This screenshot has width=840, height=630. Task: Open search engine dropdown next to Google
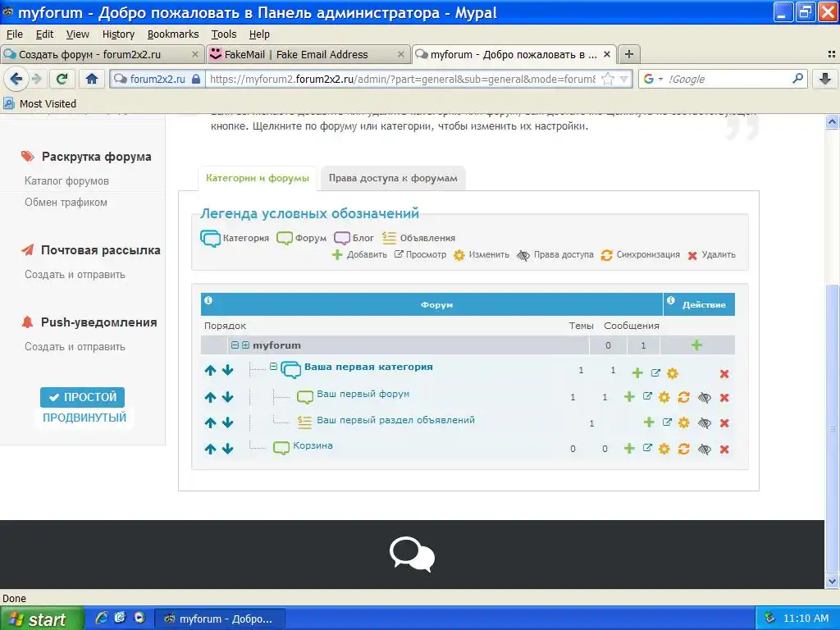[660, 79]
